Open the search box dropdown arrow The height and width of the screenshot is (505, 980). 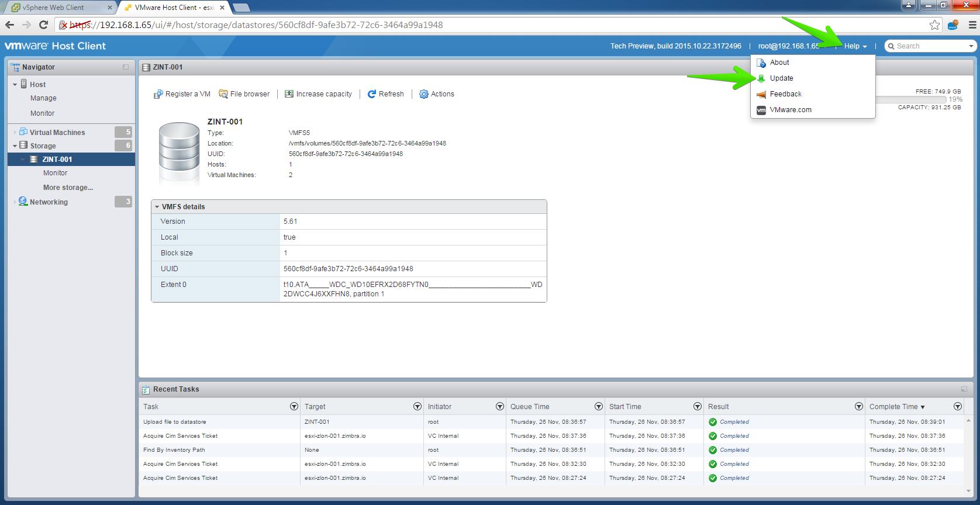coord(971,46)
